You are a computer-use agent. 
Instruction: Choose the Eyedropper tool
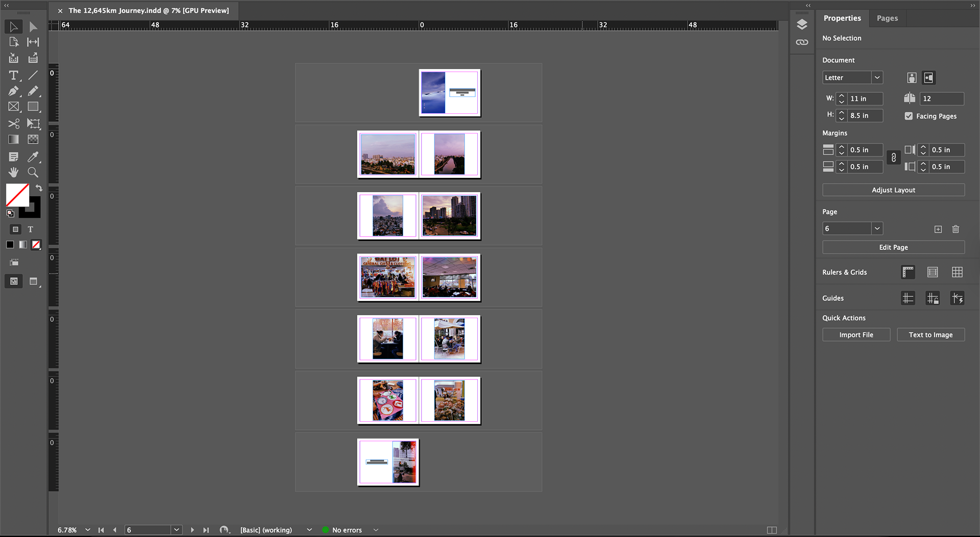[33, 157]
